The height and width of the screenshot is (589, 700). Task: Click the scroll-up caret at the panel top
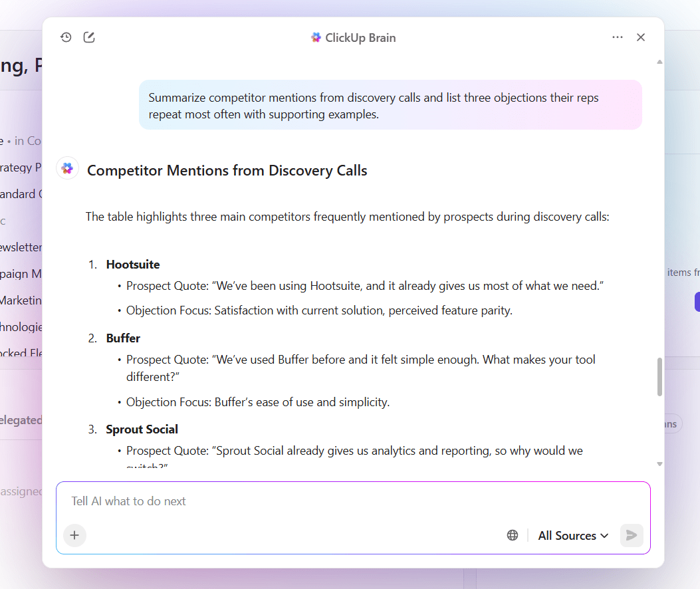pos(659,61)
